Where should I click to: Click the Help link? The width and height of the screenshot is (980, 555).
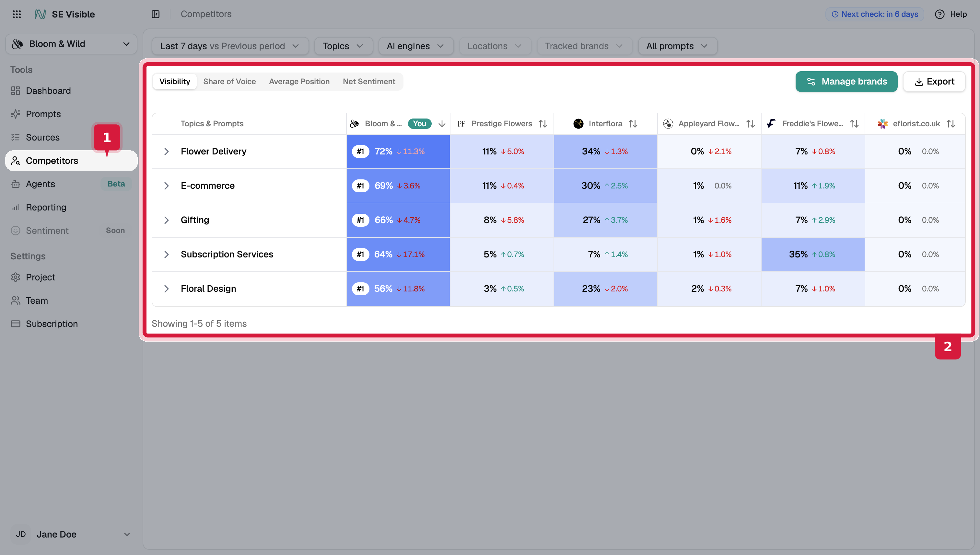click(951, 14)
